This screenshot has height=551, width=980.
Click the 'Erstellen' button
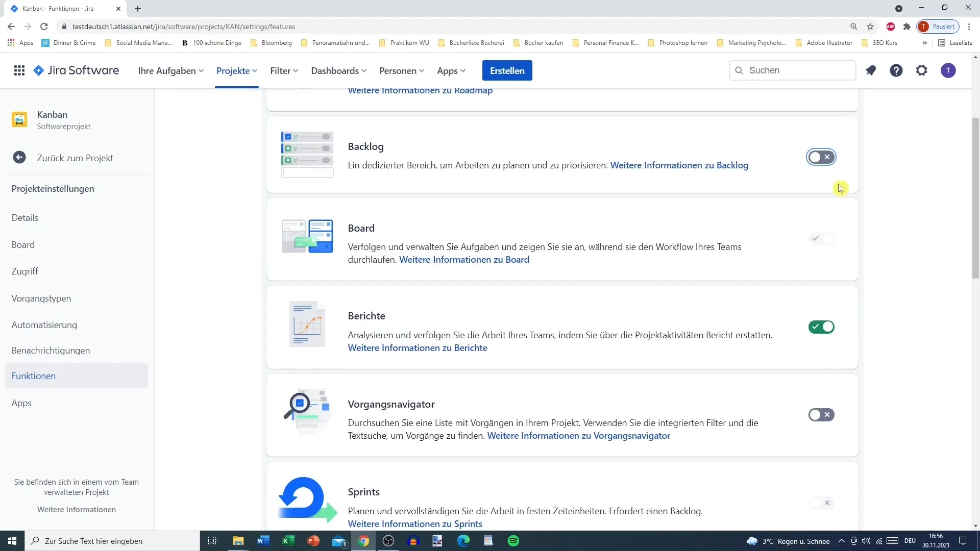[x=507, y=70]
